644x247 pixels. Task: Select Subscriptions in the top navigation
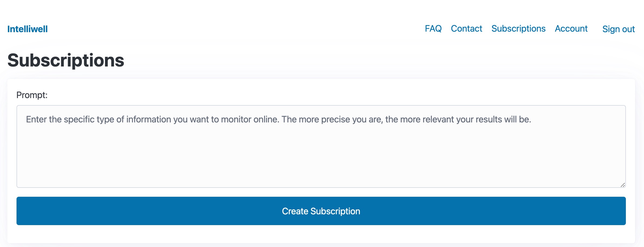click(518, 28)
